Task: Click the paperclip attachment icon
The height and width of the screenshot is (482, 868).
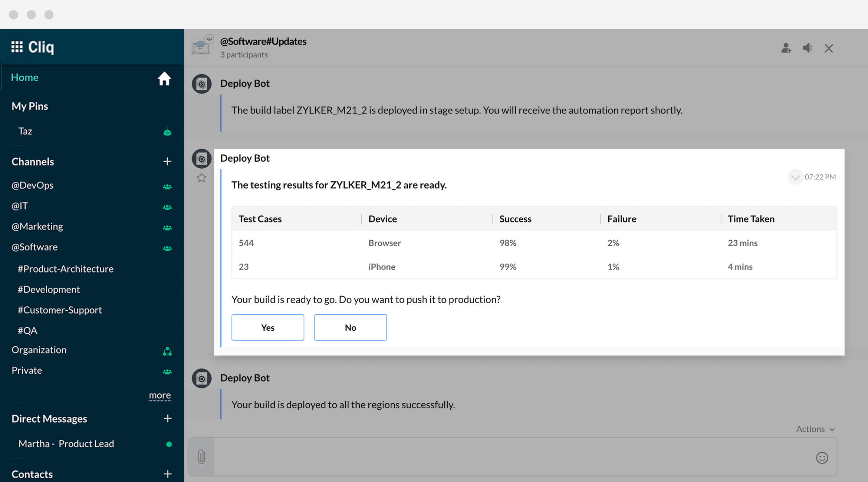Action: pos(201,457)
